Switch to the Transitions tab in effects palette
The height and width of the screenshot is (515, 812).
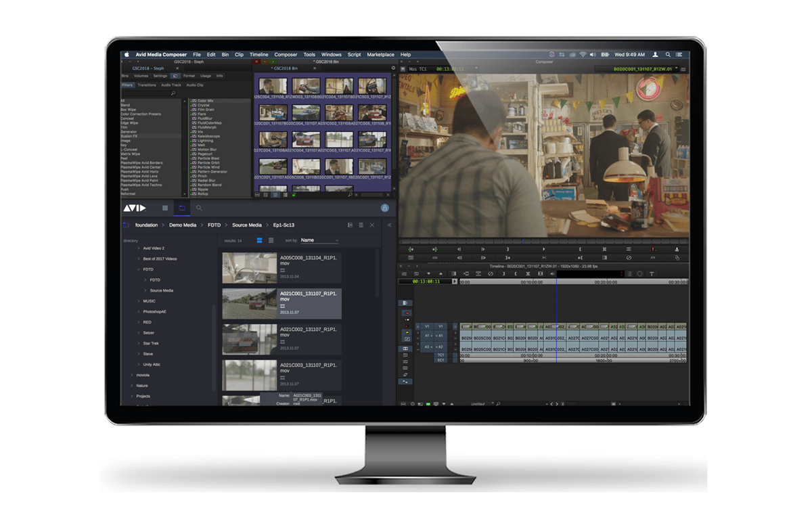pos(146,85)
